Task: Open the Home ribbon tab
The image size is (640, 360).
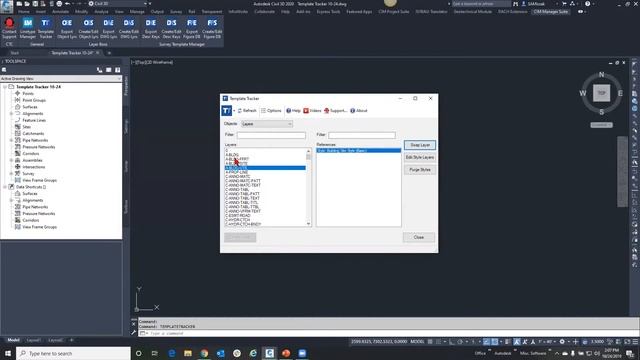Action: pos(24,11)
